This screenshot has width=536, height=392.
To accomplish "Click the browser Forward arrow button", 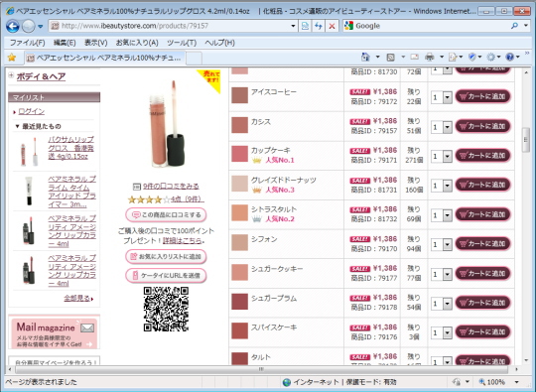I will pos(29,26).
